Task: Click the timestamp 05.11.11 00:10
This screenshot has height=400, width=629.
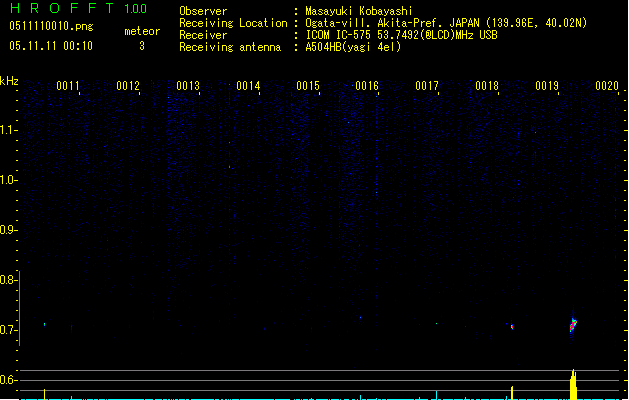Action: [x=51, y=46]
